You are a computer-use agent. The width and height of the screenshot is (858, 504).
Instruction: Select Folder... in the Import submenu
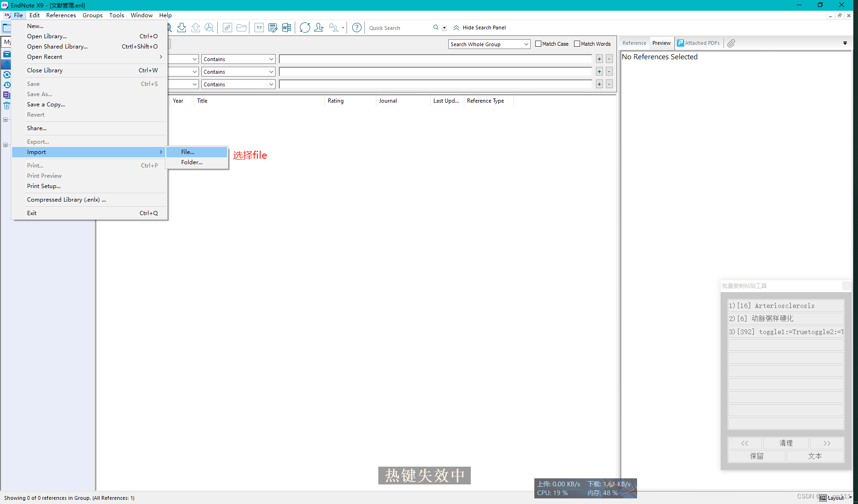point(197,162)
